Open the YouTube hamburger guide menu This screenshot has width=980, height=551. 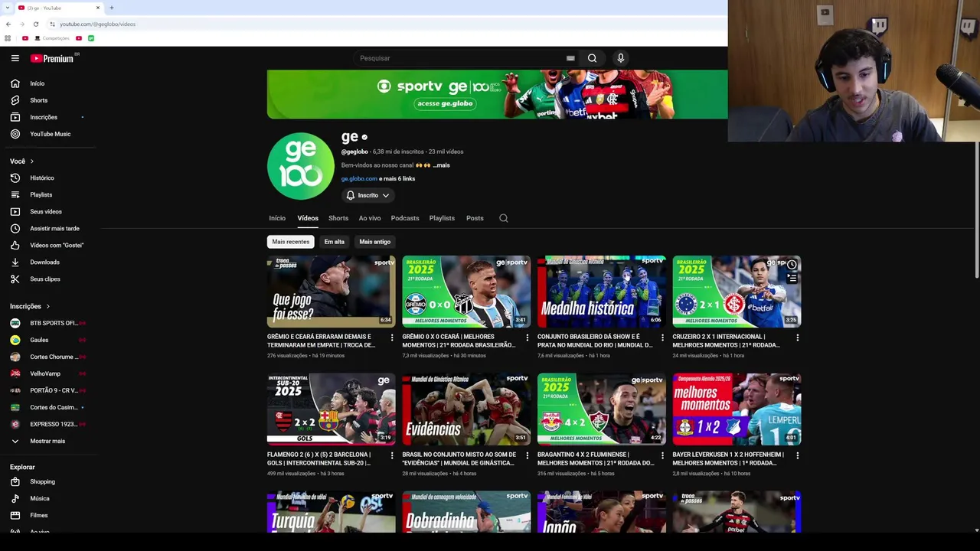pyautogui.click(x=15, y=58)
